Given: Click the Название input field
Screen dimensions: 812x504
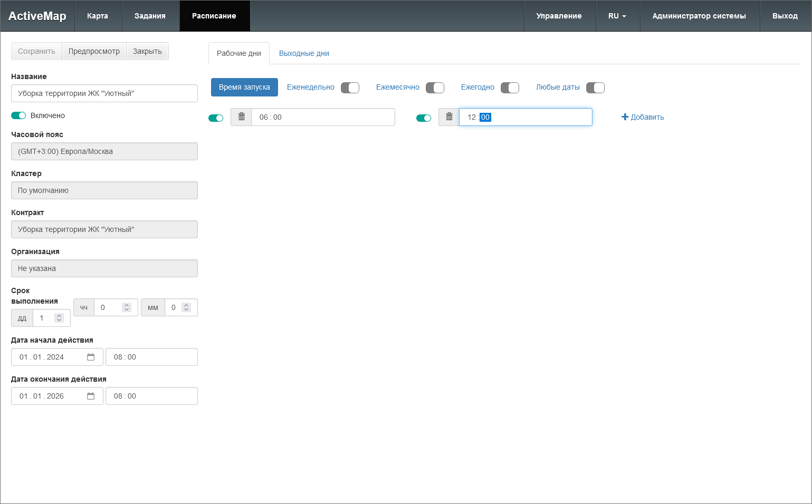Looking at the screenshot, I should (x=104, y=93).
